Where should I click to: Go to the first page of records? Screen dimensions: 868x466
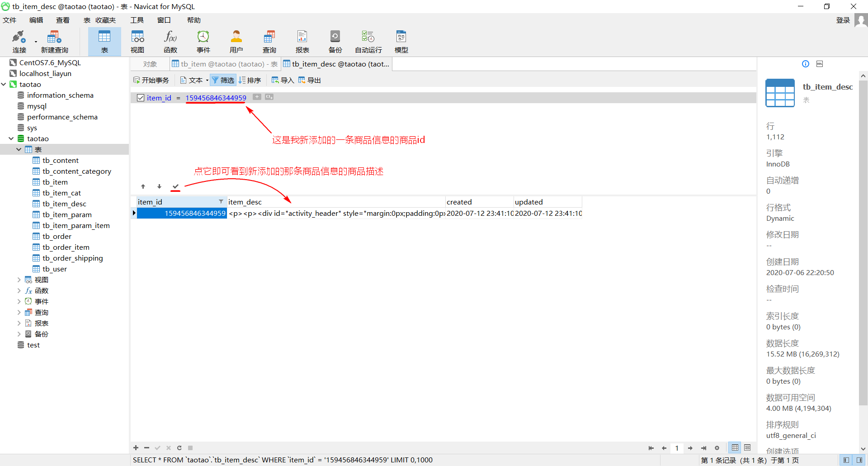point(651,448)
